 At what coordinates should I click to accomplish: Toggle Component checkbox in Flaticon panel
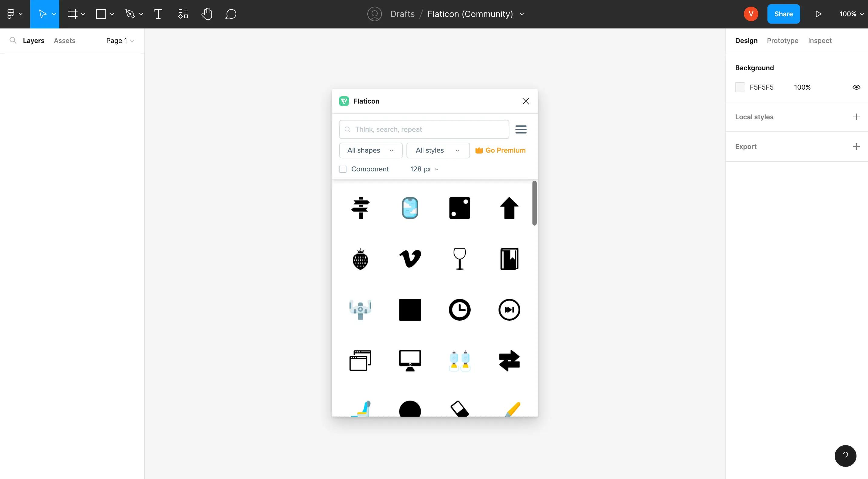[x=342, y=169]
